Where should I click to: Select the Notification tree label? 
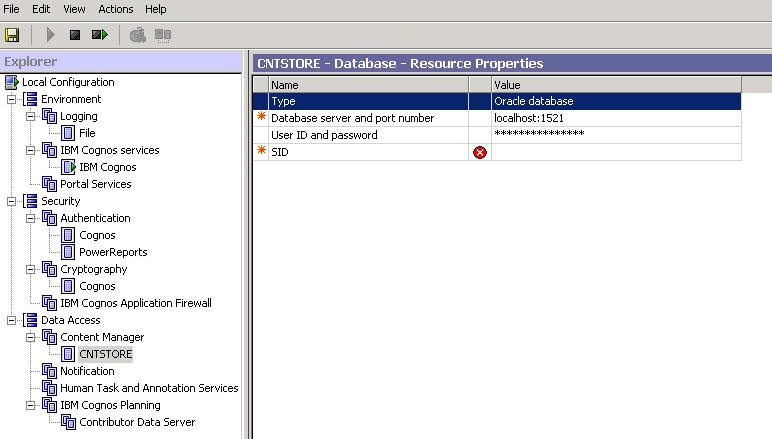coord(87,371)
